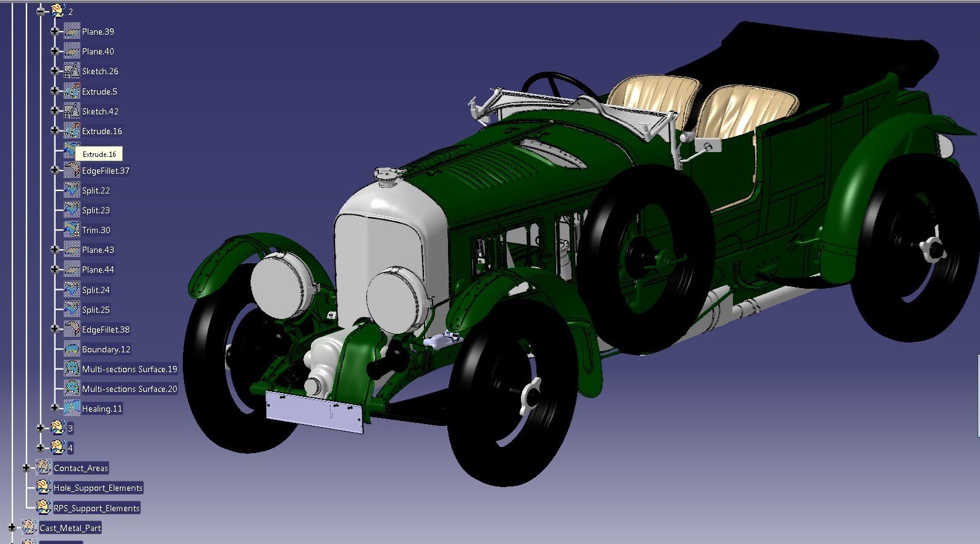Expand the Extrude.16 node
This screenshot has width=980, height=544.
(x=54, y=130)
